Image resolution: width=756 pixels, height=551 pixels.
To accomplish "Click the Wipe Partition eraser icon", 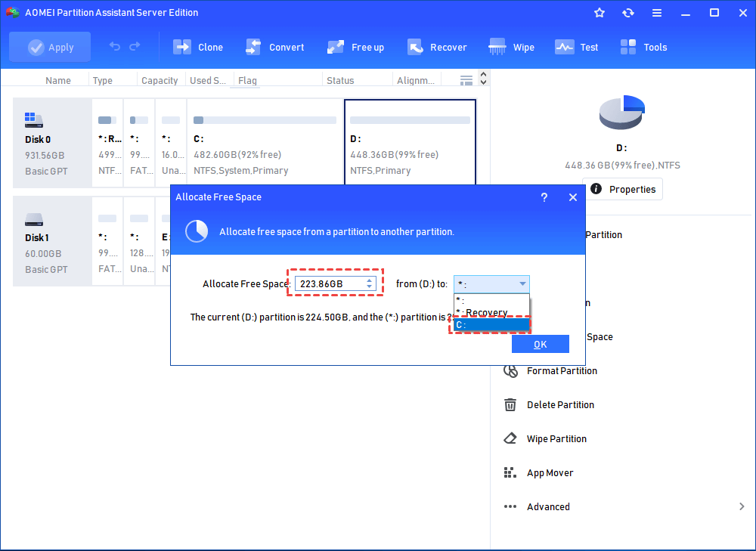I will tap(510, 438).
